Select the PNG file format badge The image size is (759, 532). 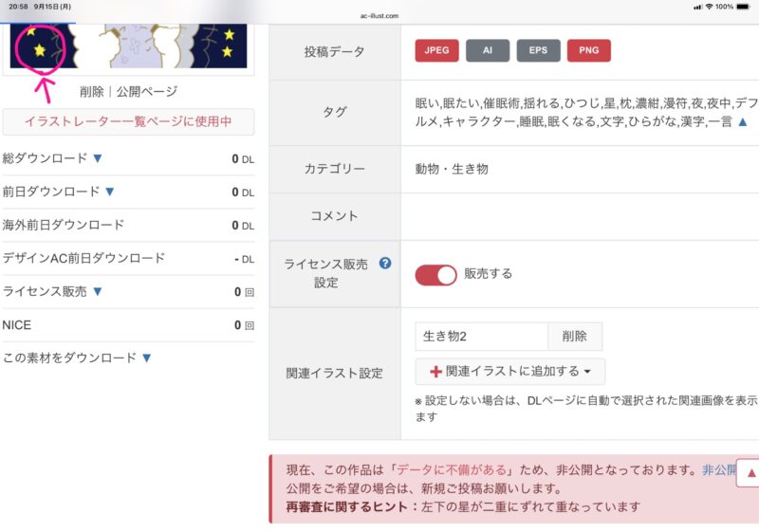tap(589, 51)
